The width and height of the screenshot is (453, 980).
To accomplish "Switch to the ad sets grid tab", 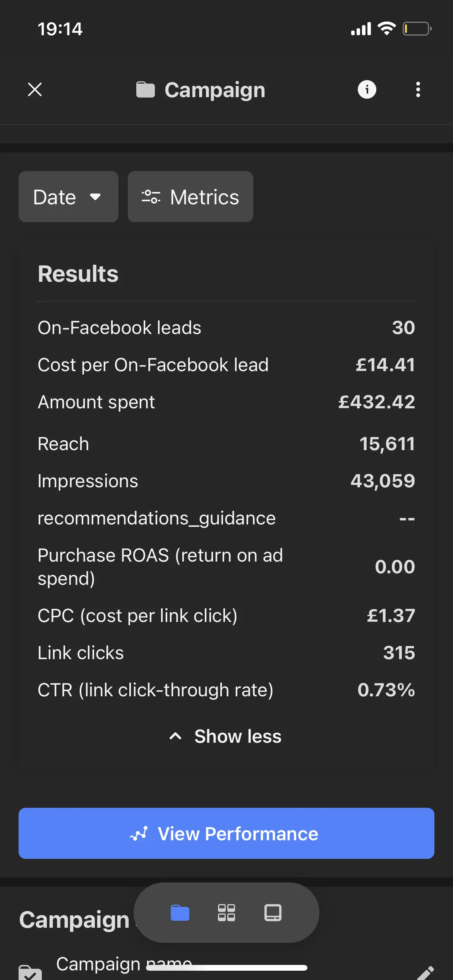I will point(226,913).
